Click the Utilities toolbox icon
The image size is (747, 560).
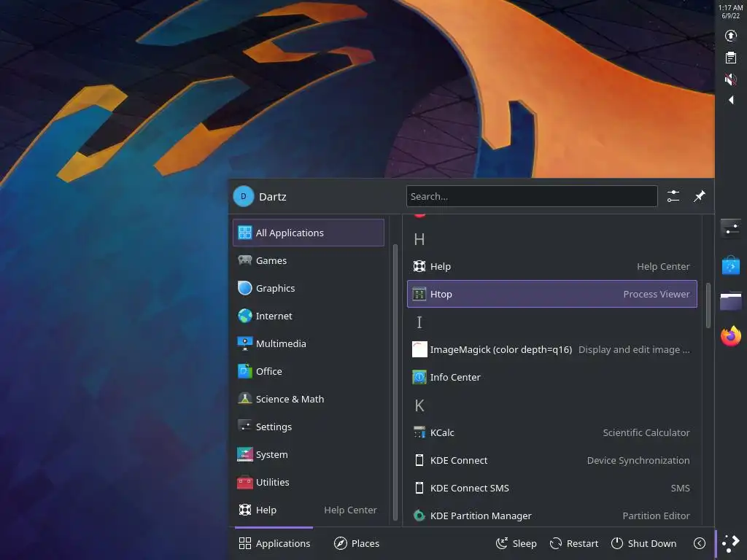pos(245,483)
